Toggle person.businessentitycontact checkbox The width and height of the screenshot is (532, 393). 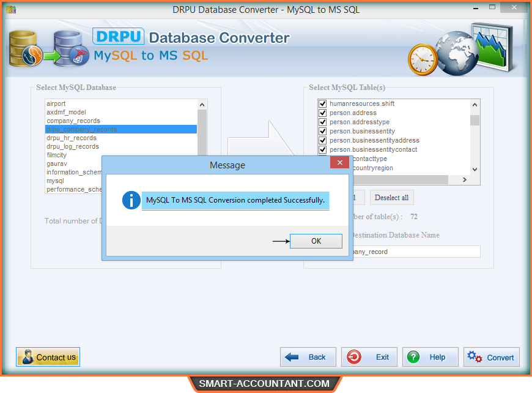(323, 149)
